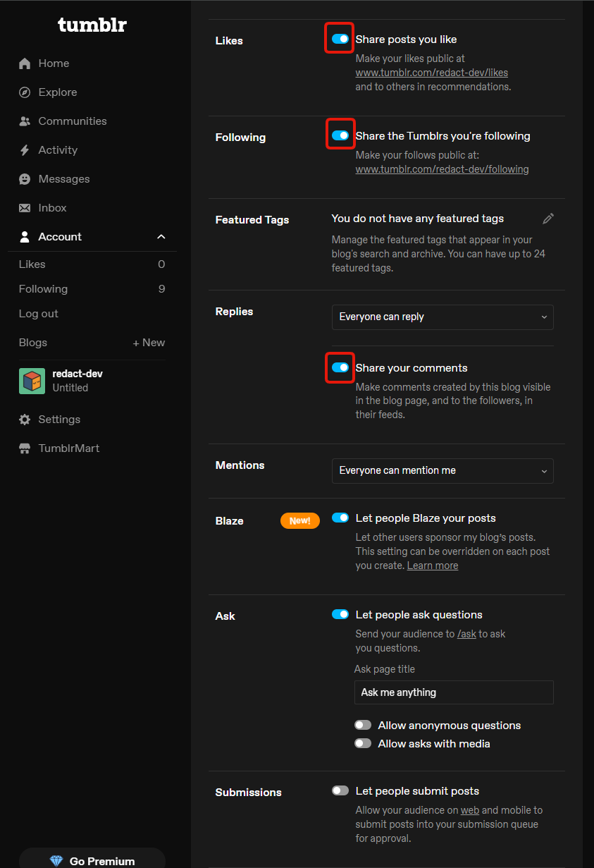
Task: Click the Blogs heading in sidebar
Action: coord(33,343)
